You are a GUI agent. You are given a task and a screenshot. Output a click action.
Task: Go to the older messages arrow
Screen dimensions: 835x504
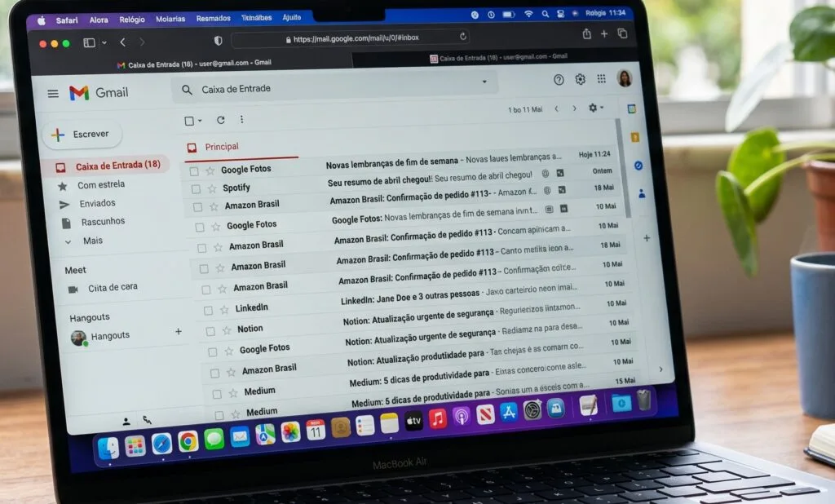click(574, 108)
